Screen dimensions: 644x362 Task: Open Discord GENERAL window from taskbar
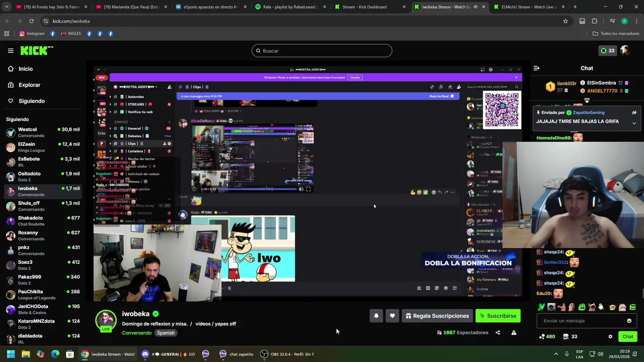coord(168,354)
